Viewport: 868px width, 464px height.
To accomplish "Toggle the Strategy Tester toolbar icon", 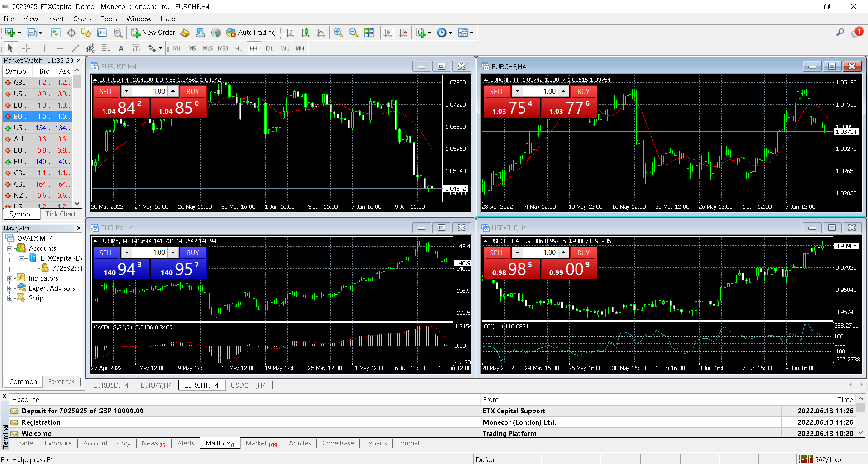I will pyautogui.click(x=118, y=33).
